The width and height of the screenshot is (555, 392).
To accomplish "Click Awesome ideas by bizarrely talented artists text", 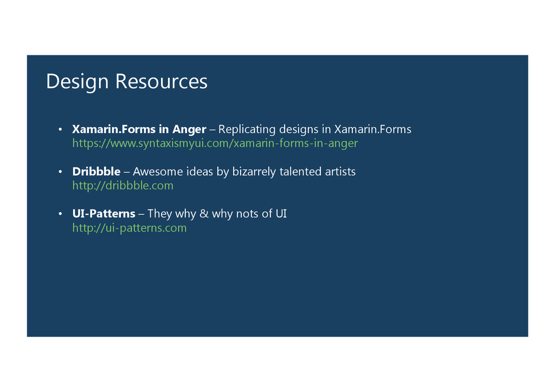I will point(244,172).
